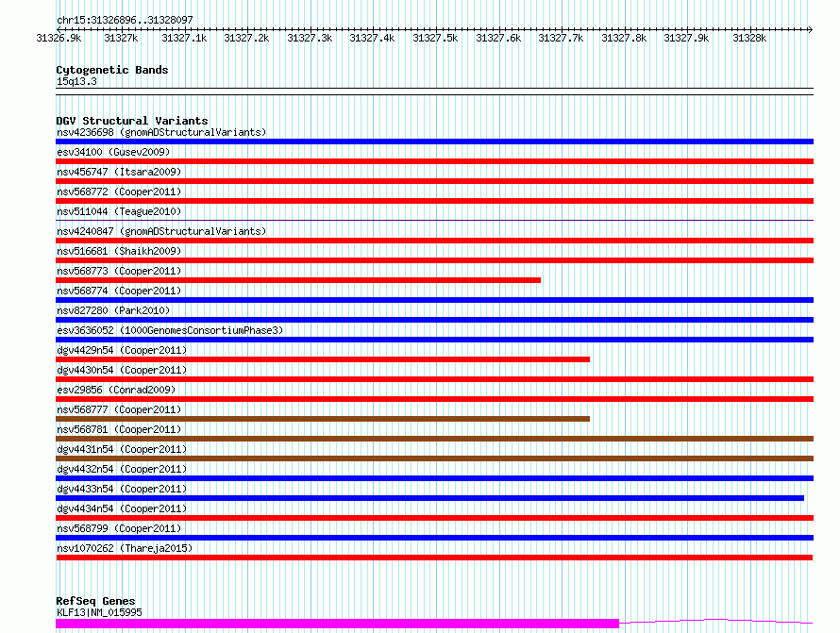
Task: Click the red dgv4429n54 Cooper2011 bar
Action: coord(323,359)
